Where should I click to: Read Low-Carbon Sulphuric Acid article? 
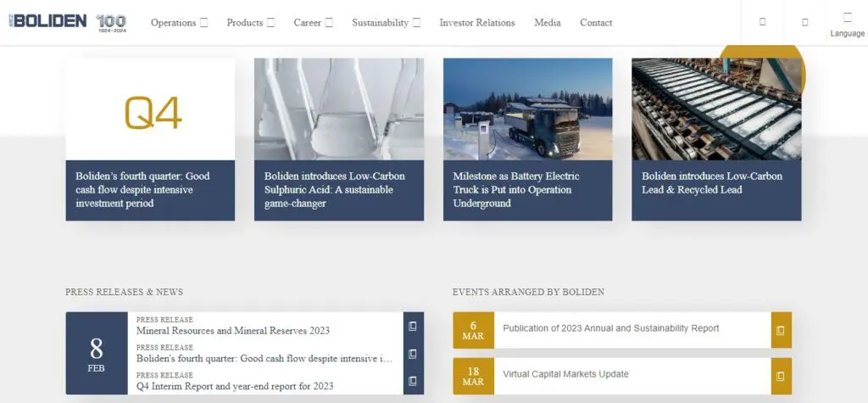click(x=334, y=189)
